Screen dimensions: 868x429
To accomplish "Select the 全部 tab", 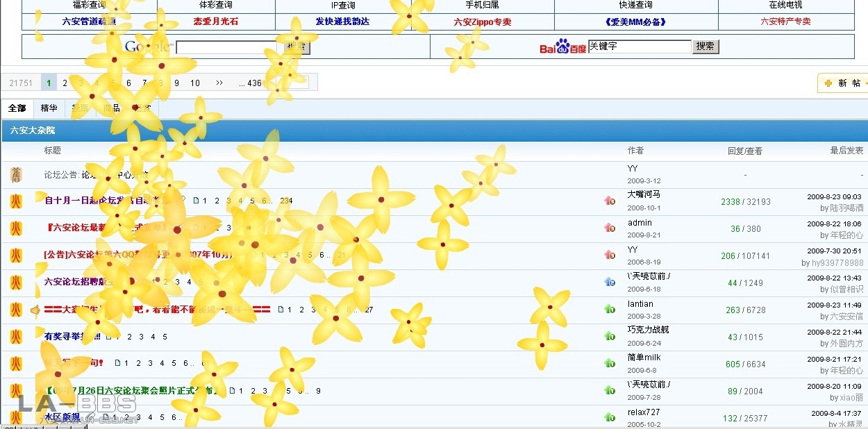I will (x=17, y=108).
